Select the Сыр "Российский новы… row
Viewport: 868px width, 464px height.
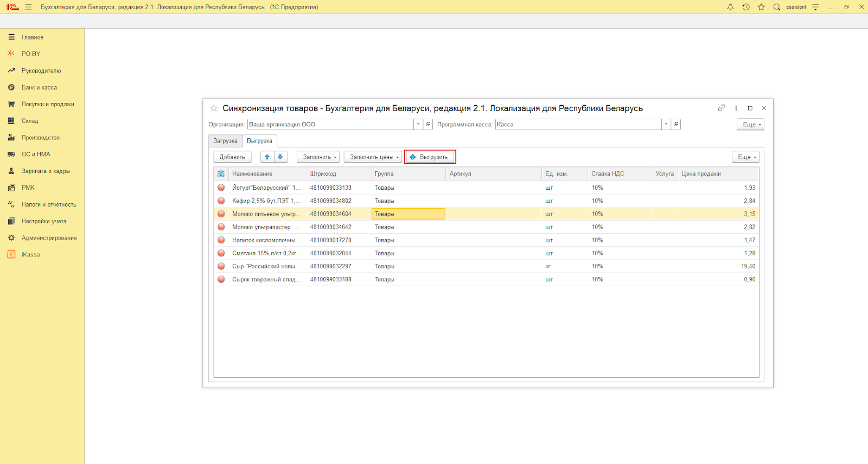[486, 266]
